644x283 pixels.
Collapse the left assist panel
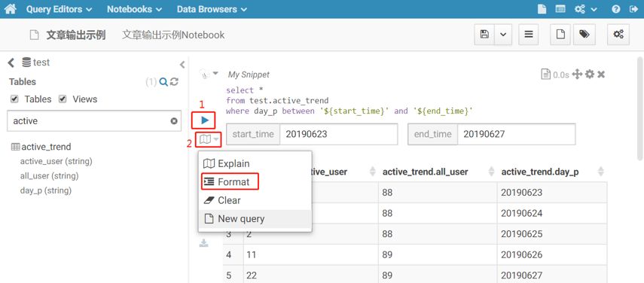point(182,65)
